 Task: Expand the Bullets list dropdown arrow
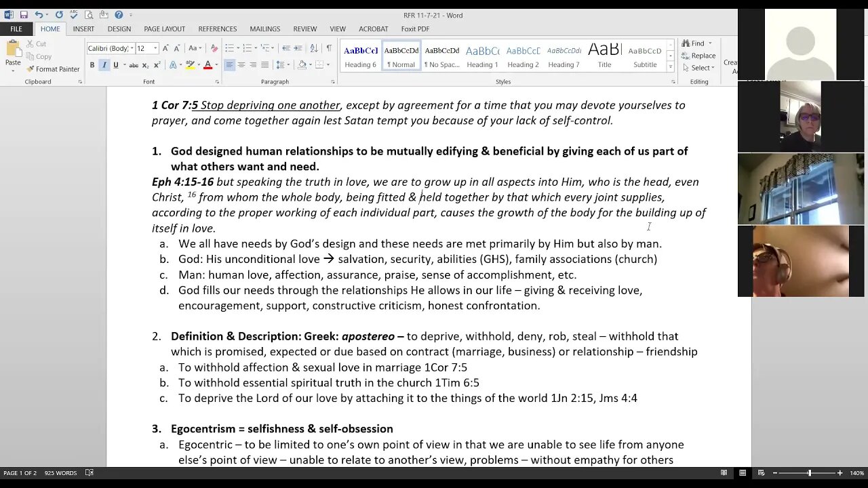237,48
